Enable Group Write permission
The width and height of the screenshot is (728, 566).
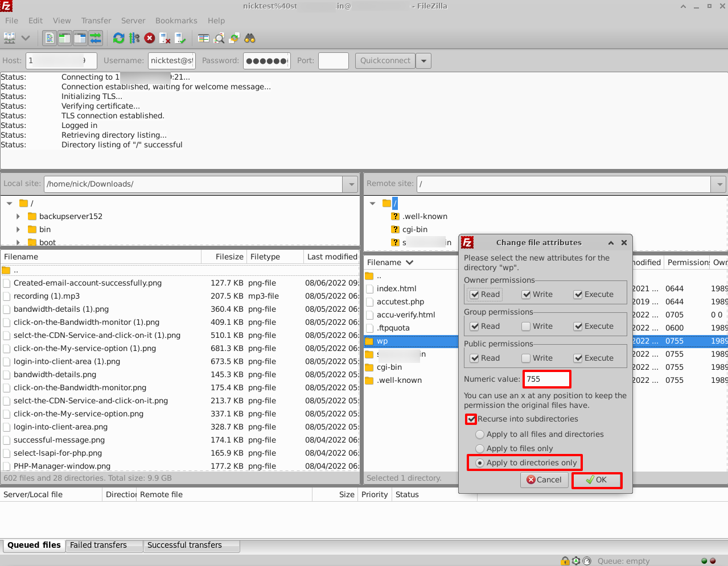pos(526,327)
